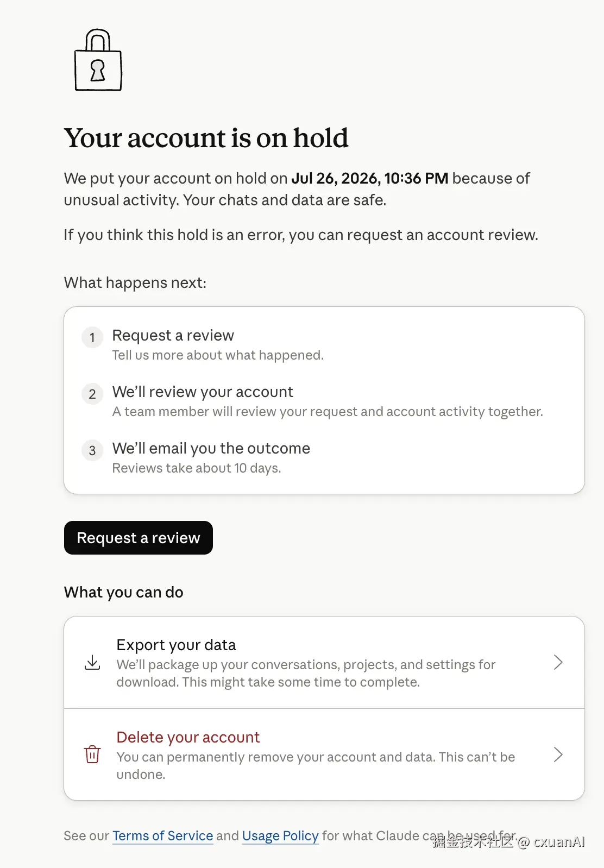
Task: Expand the Export your data chevron arrow
Action: pyautogui.click(x=558, y=662)
